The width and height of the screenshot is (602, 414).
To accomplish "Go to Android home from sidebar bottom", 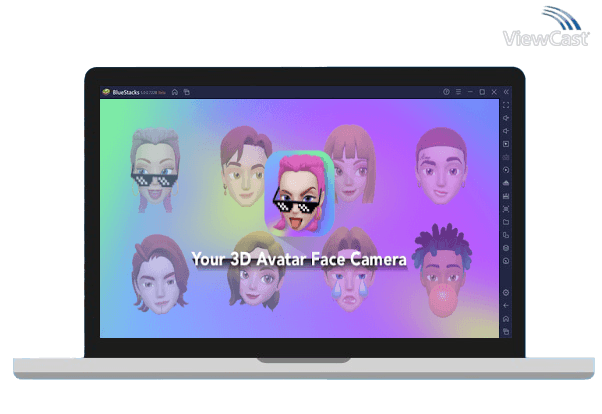I will 506,319.
